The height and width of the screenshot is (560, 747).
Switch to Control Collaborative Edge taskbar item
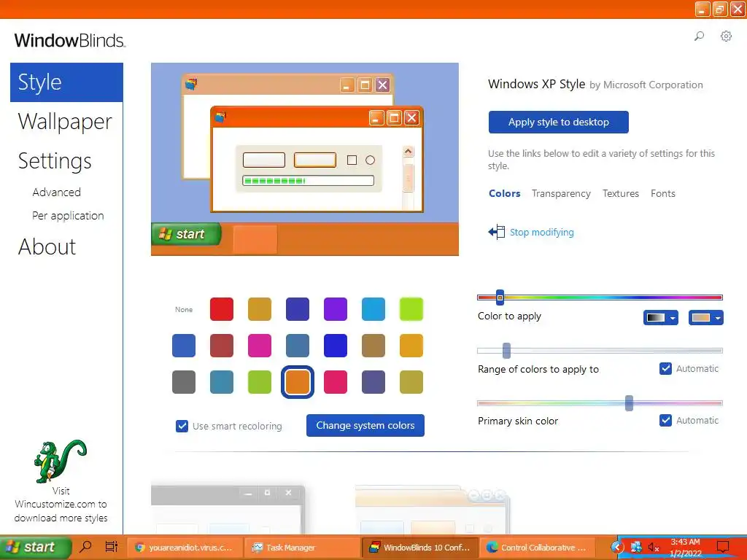(538, 548)
